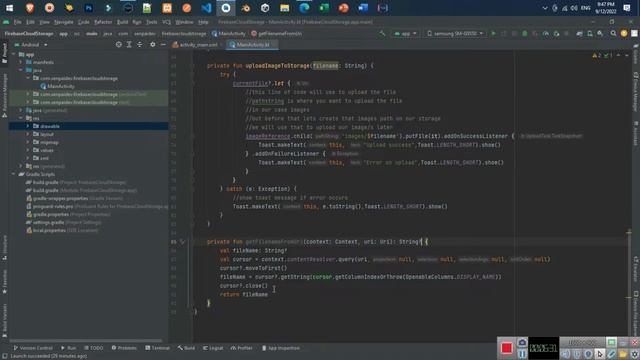Open the Profiler tool window
The width and height of the screenshot is (640, 360).
(x=242, y=348)
